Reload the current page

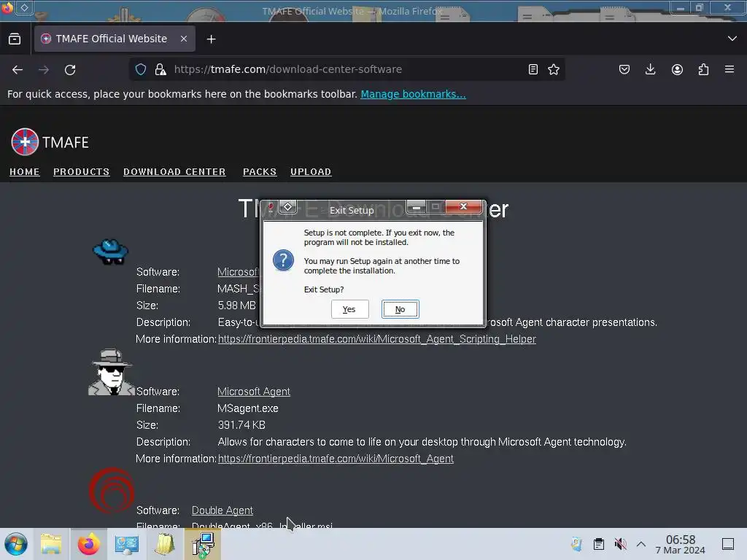click(x=70, y=69)
